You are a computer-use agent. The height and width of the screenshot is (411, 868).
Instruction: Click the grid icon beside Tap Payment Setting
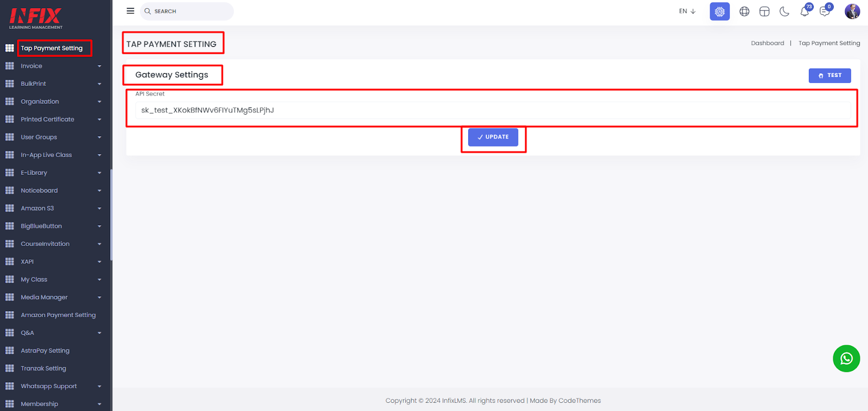point(10,48)
